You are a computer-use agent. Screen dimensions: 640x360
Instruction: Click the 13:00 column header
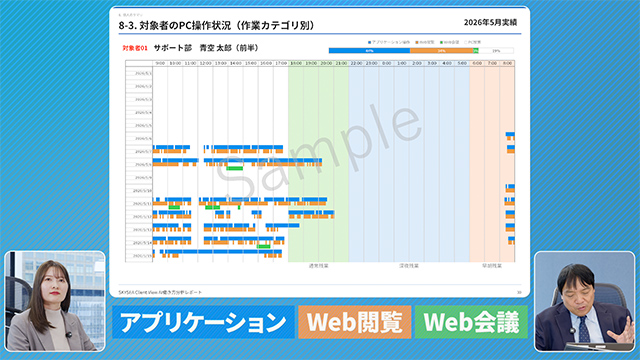[x=220, y=63]
